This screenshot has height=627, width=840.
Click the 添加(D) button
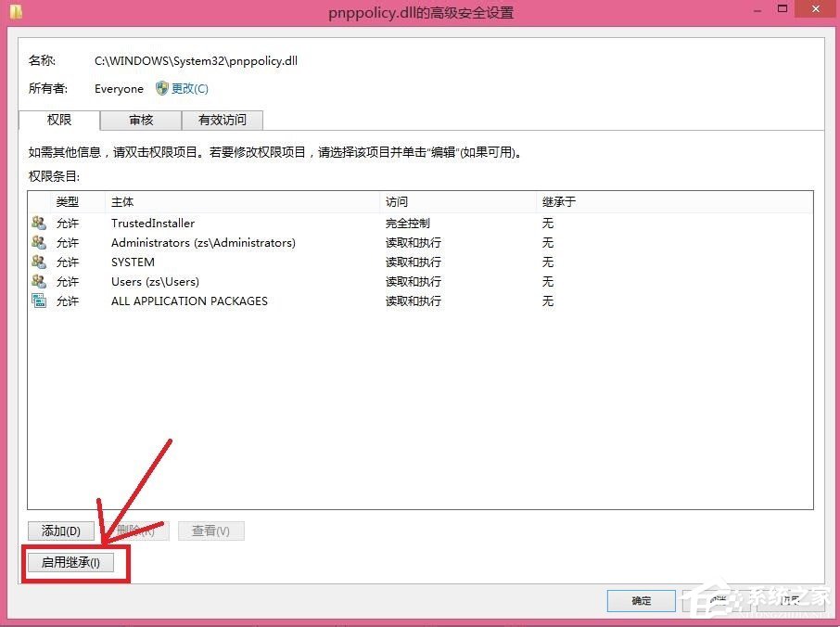(59, 531)
